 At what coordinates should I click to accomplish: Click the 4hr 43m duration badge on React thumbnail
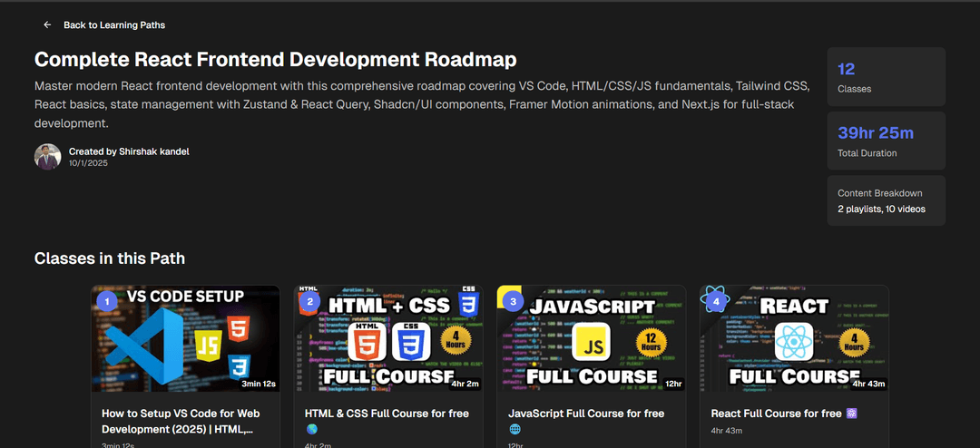pyautogui.click(x=867, y=384)
